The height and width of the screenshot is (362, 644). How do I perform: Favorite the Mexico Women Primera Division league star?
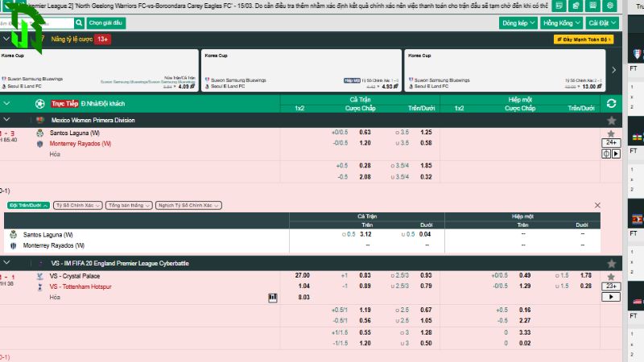click(611, 120)
